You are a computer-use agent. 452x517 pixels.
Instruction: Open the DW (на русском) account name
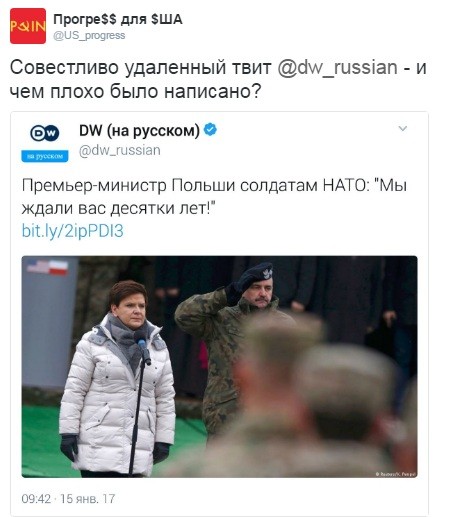coord(139,130)
